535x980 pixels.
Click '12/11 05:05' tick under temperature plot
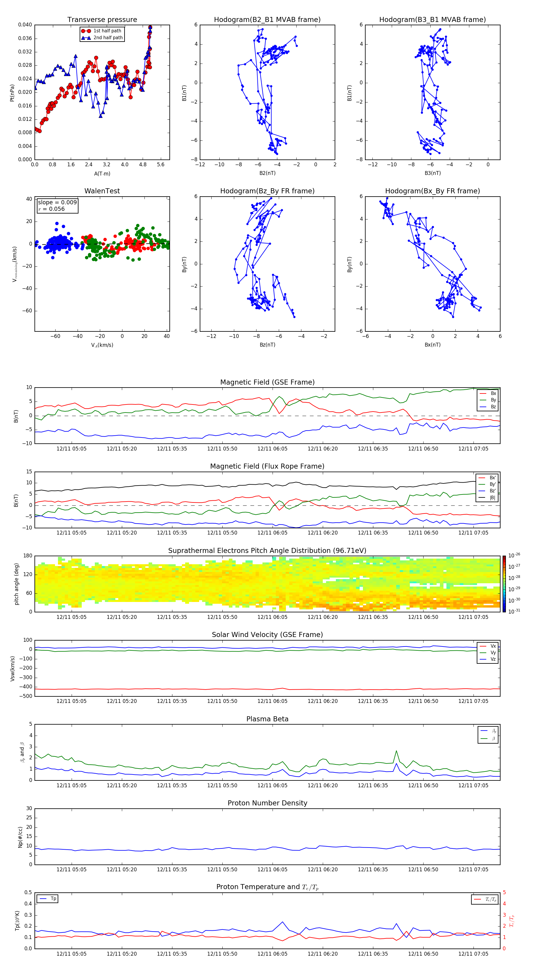coord(71,954)
